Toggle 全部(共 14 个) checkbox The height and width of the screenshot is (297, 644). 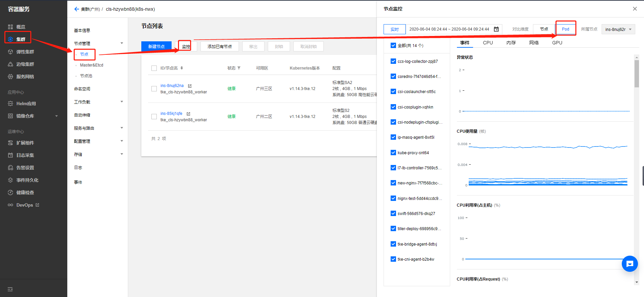click(393, 45)
